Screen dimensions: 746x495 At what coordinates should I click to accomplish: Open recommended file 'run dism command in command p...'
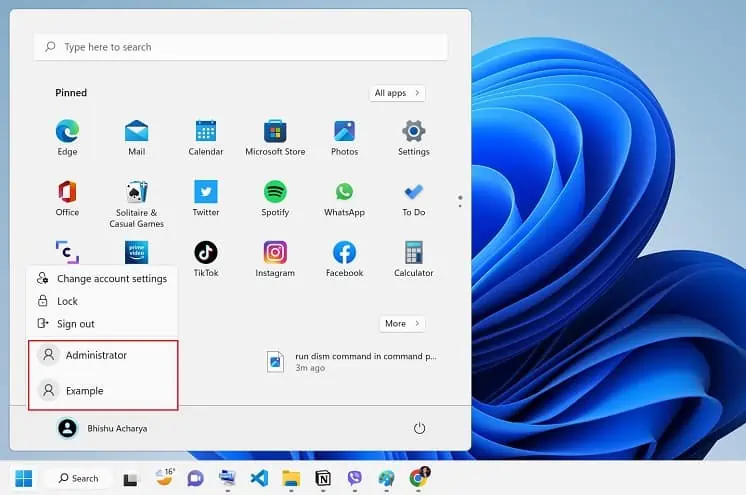pos(351,362)
